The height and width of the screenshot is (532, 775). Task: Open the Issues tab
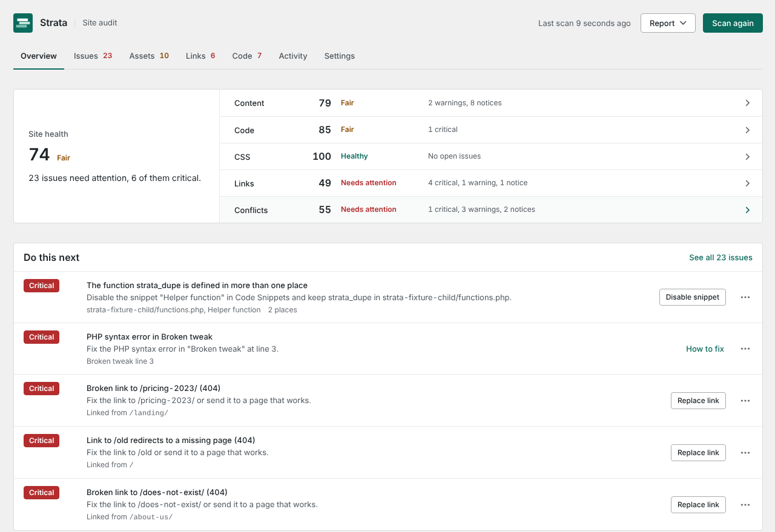tap(93, 56)
